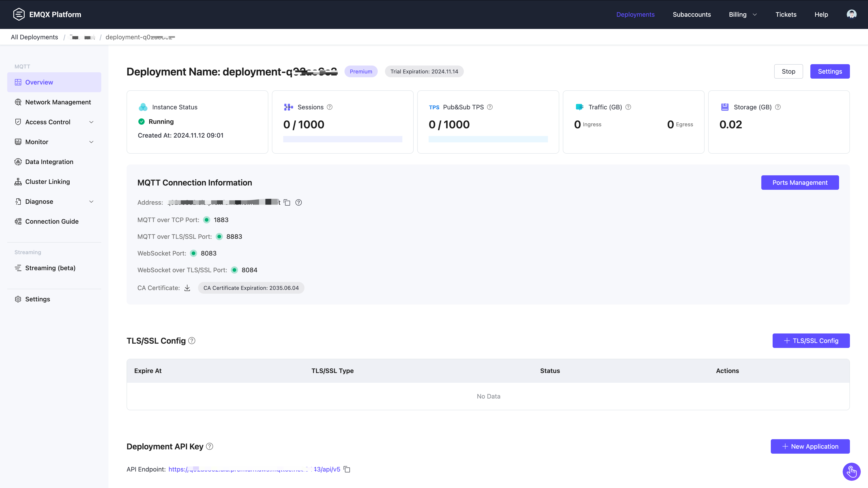This screenshot has height=488, width=868.
Task: Click the TLS/SSL Type column header
Action: [333, 371]
